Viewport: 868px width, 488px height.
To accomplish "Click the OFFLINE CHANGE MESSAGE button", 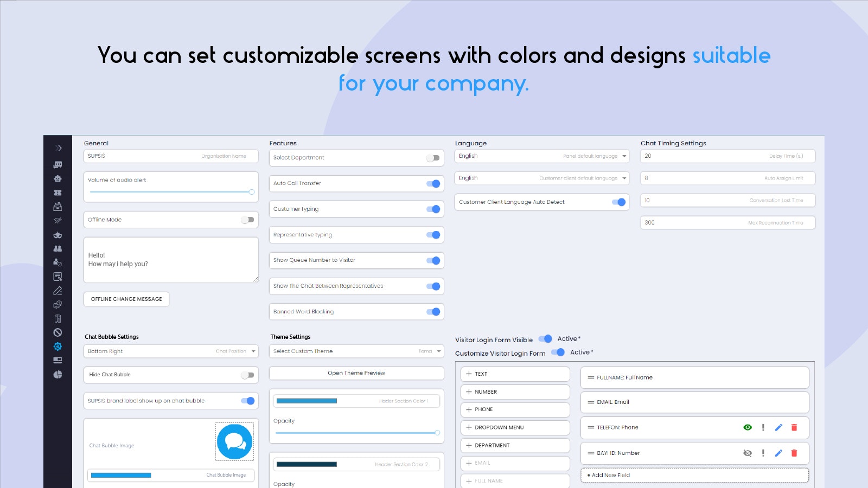I will click(126, 299).
